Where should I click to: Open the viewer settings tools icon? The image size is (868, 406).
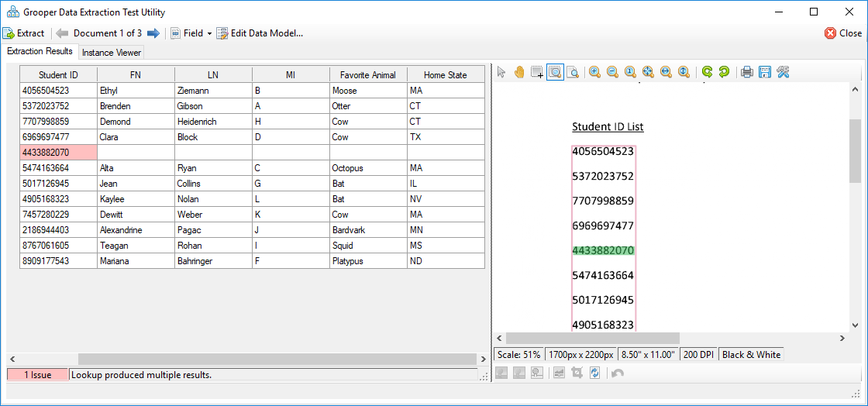pos(782,72)
